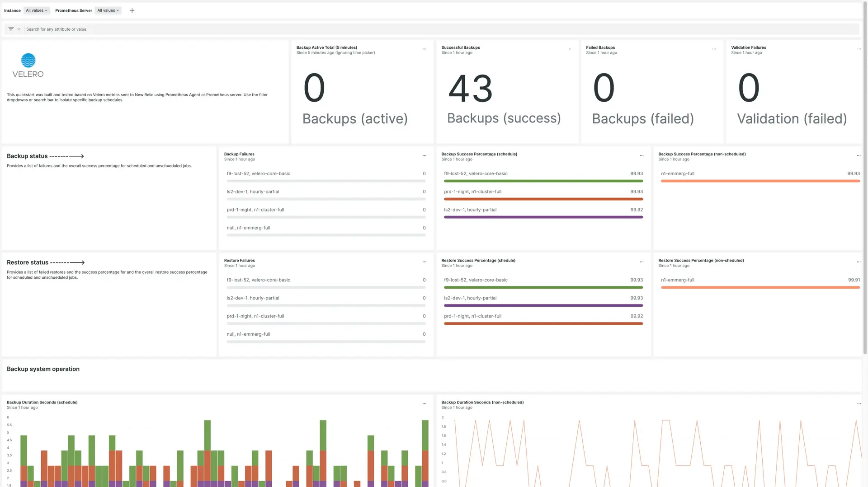The width and height of the screenshot is (868, 487).
Task: Click prd-1-night, n1-cluster-full in Restore Failures
Action: [255, 316]
